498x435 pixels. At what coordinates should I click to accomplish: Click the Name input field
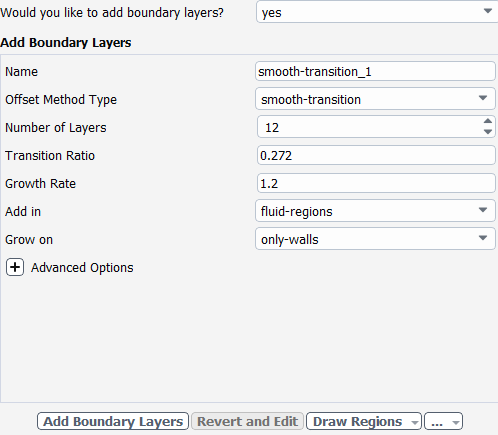click(x=375, y=71)
